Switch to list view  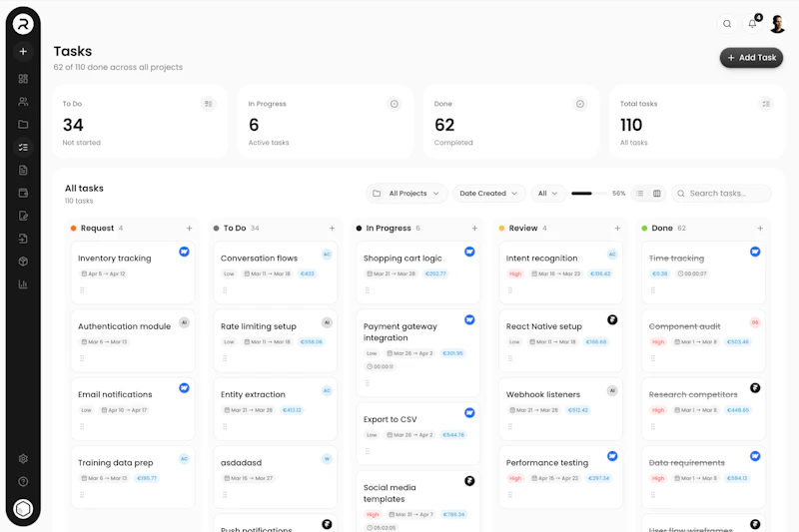[640, 194]
